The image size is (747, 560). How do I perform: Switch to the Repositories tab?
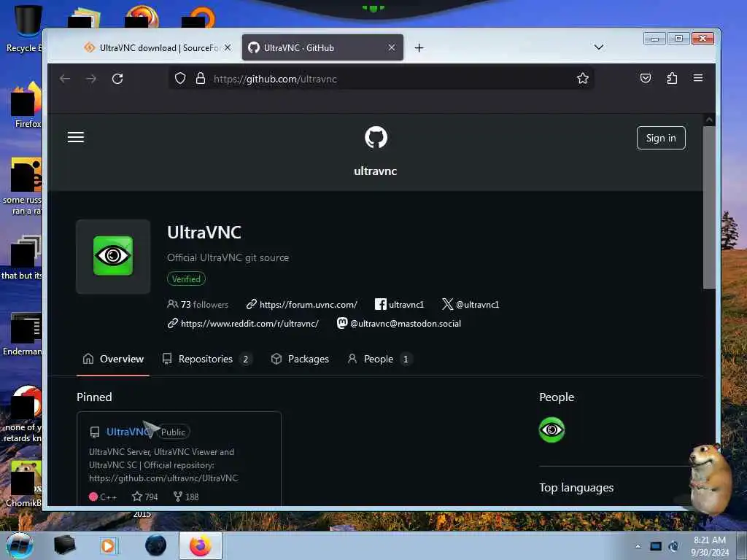206,359
